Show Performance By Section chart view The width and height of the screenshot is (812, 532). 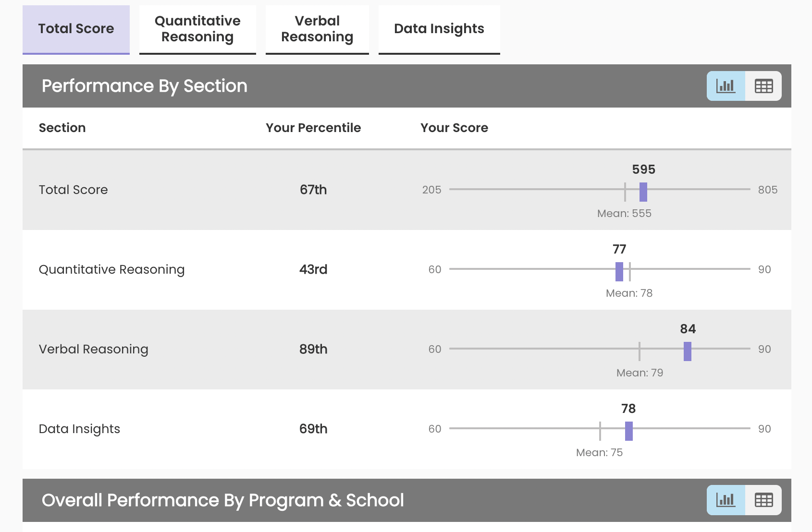(x=726, y=86)
